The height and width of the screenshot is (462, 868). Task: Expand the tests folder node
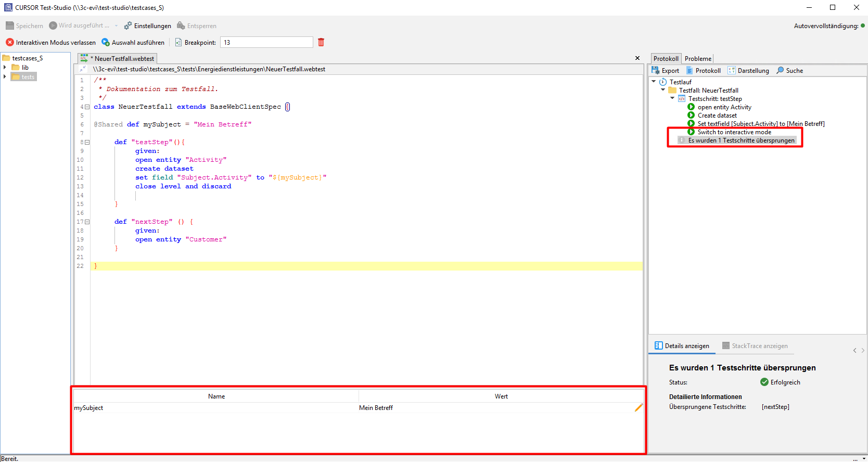(5, 77)
